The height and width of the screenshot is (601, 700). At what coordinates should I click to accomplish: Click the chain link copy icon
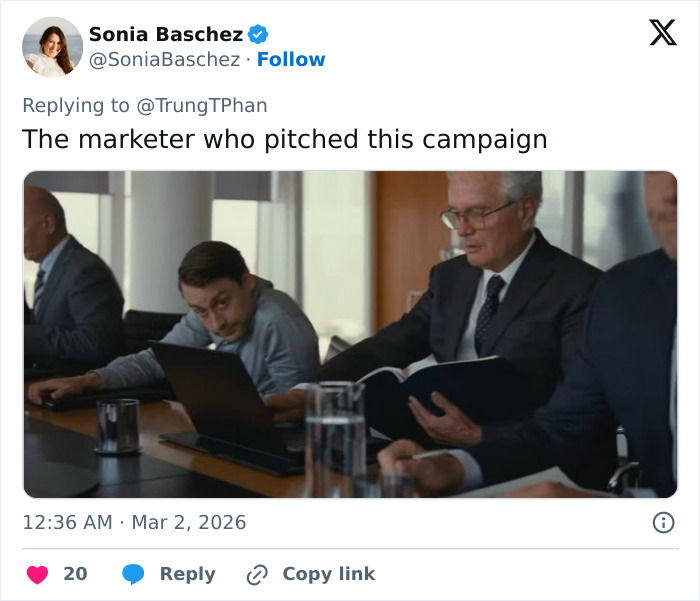coord(257,574)
